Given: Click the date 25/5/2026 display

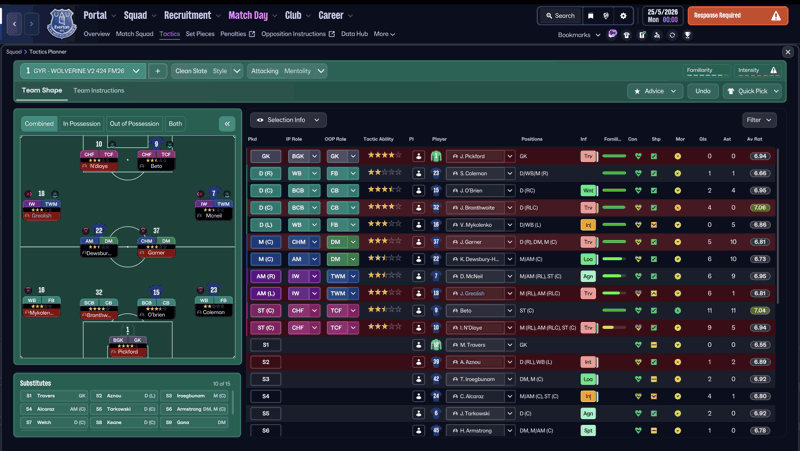Looking at the screenshot, I should 662,12.
